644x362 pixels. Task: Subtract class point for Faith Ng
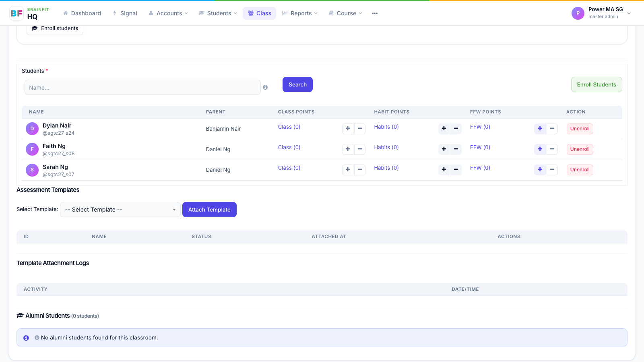(360, 149)
